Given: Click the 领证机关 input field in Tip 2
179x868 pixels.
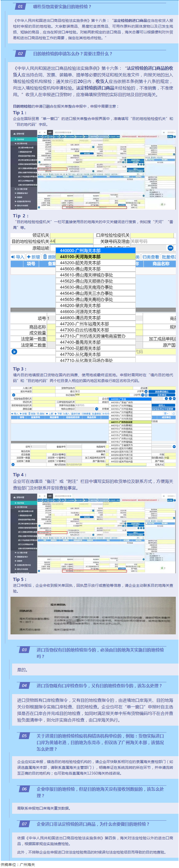Looking at the screenshot, I should [72, 235].
